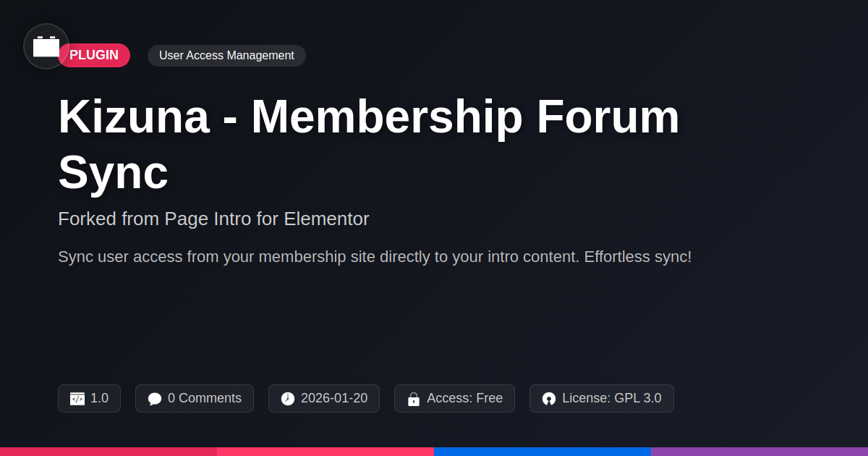Image resolution: width=868 pixels, height=456 pixels.
Task: Click the clock date icon
Action: click(x=288, y=399)
